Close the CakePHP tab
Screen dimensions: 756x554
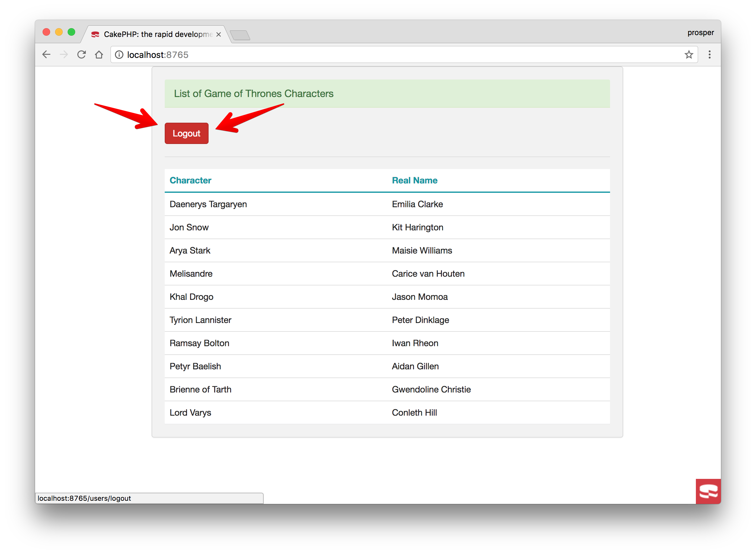click(x=219, y=34)
